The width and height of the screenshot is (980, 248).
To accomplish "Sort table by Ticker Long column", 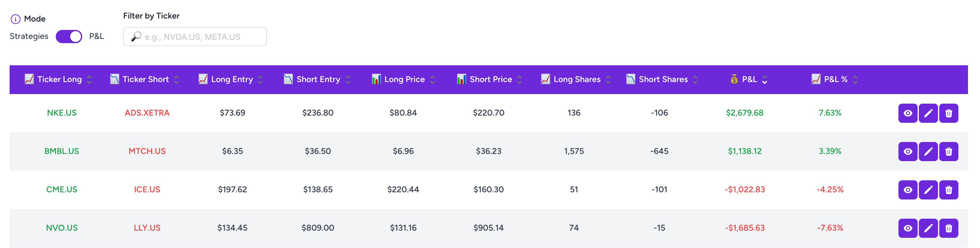I will point(89,79).
